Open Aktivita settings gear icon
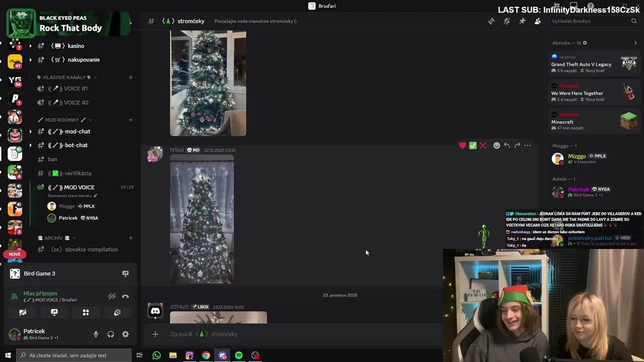 tap(585, 43)
